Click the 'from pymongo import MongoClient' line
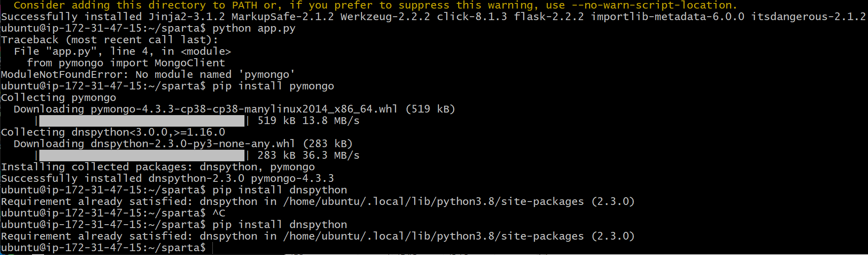Screen dimensions: 868x255 click(x=126, y=63)
